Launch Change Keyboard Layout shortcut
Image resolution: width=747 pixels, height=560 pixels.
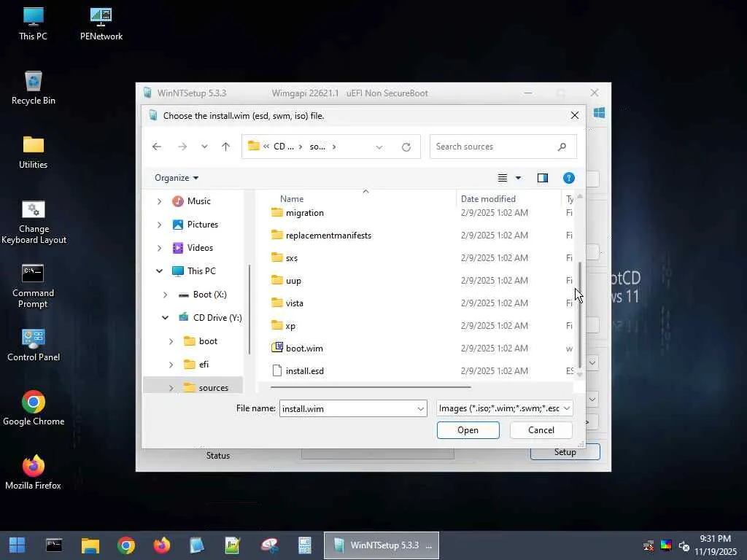(x=34, y=222)
